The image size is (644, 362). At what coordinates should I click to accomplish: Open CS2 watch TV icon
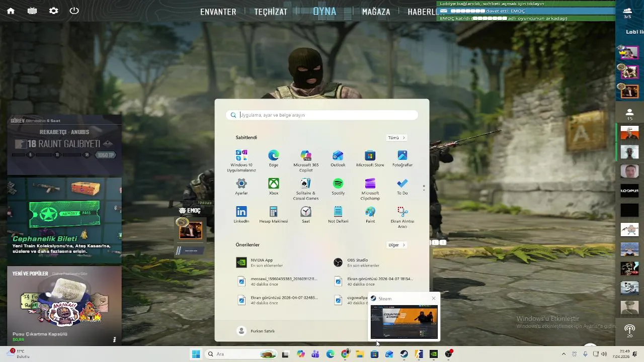[x=32, y=11]
